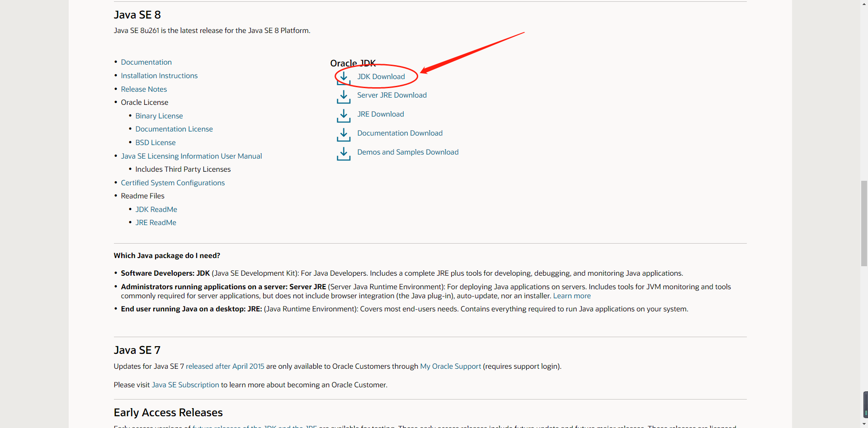Open the Java SE Subscription link
This screenshot has height=428, width=868.
click(185, 385)
